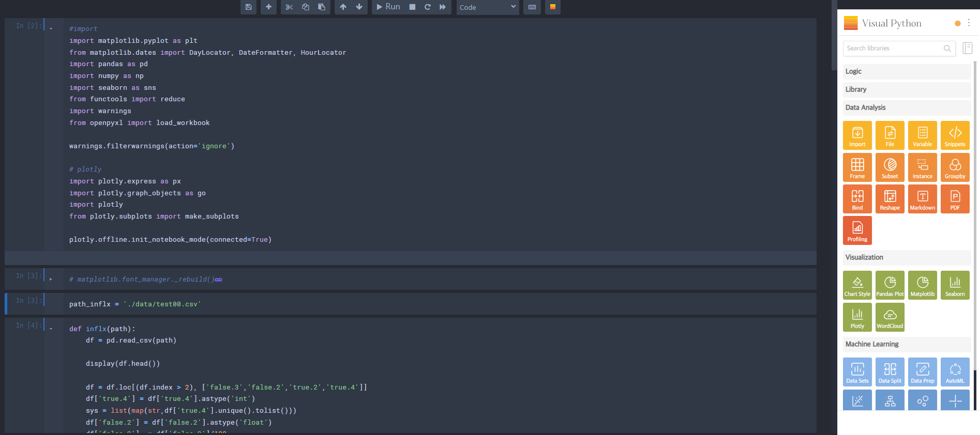The width and height of the screenshot is (980, 435).
Task: Open the AutoML tool
Action: [x=955, y=372]
